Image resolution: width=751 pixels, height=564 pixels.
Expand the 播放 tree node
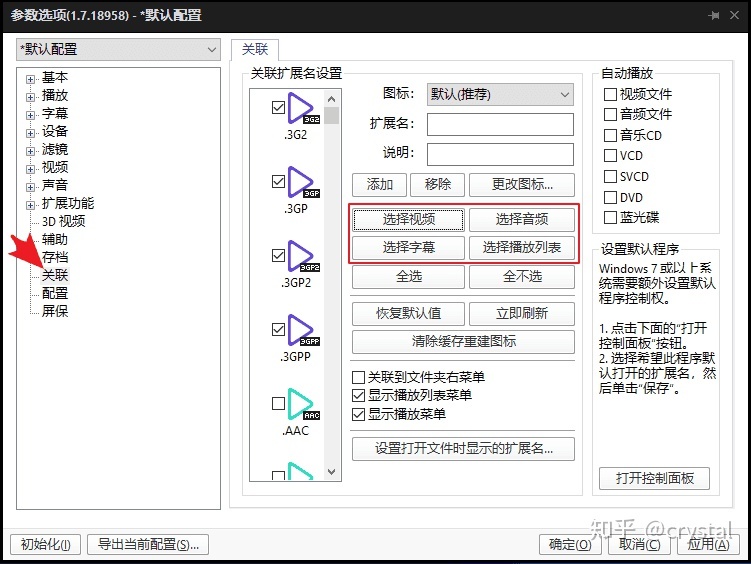31,97
